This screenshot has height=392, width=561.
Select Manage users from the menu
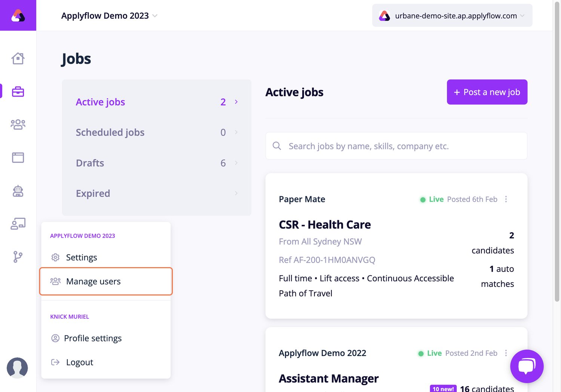93,281
